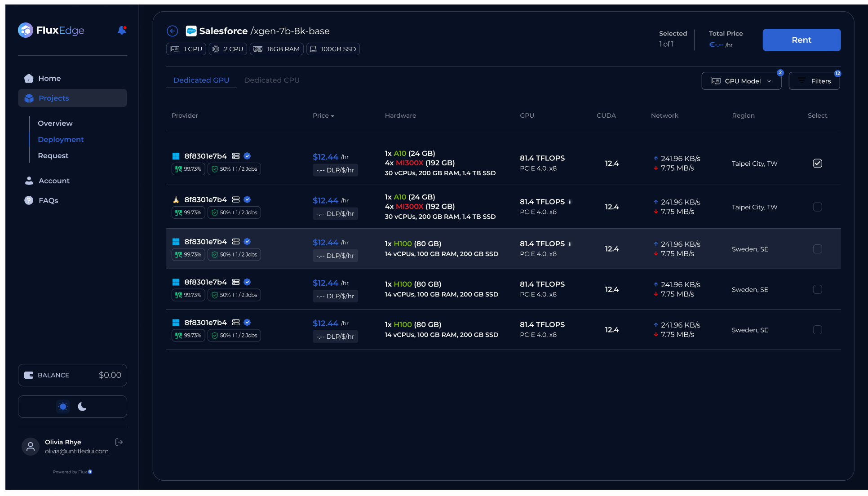The height and width of the screenshot is (496, 868).
Task: Switch to dark mode moon icon
Action: 82,407
